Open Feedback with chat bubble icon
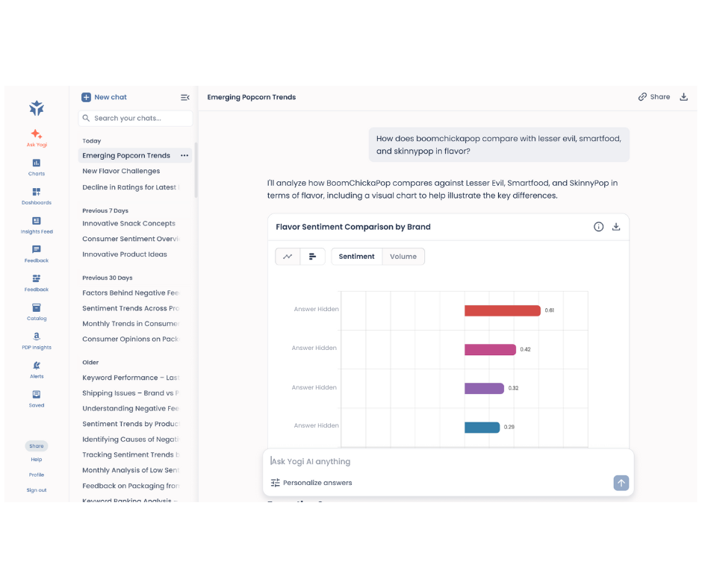702x588 pixels. [x=37, y=254]
